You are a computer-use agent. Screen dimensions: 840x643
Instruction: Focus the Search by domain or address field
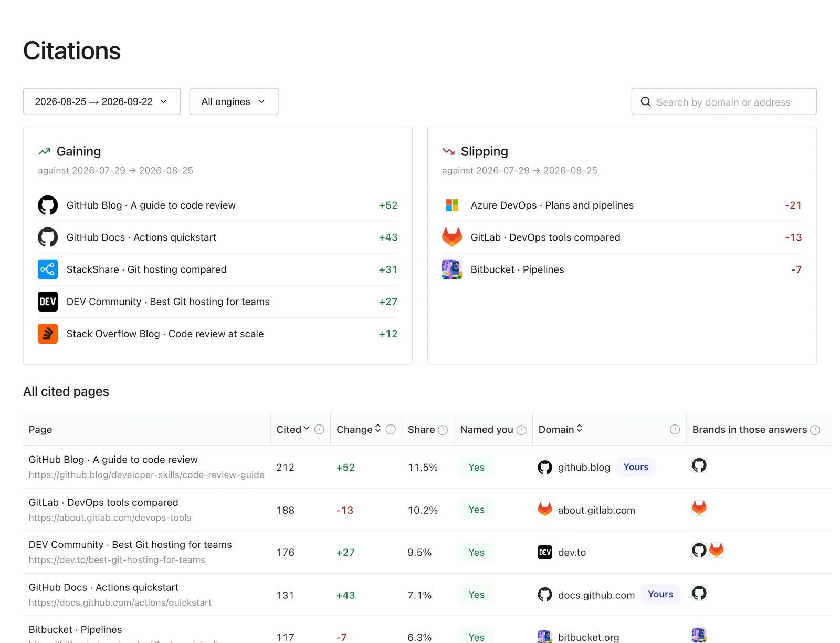[x=724, y=101]
